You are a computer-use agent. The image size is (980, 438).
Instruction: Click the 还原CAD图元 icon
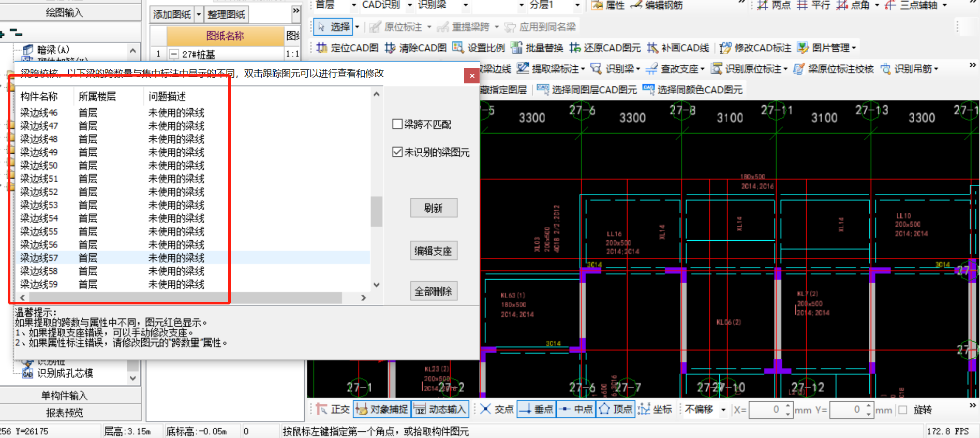[x=575, y=48]
